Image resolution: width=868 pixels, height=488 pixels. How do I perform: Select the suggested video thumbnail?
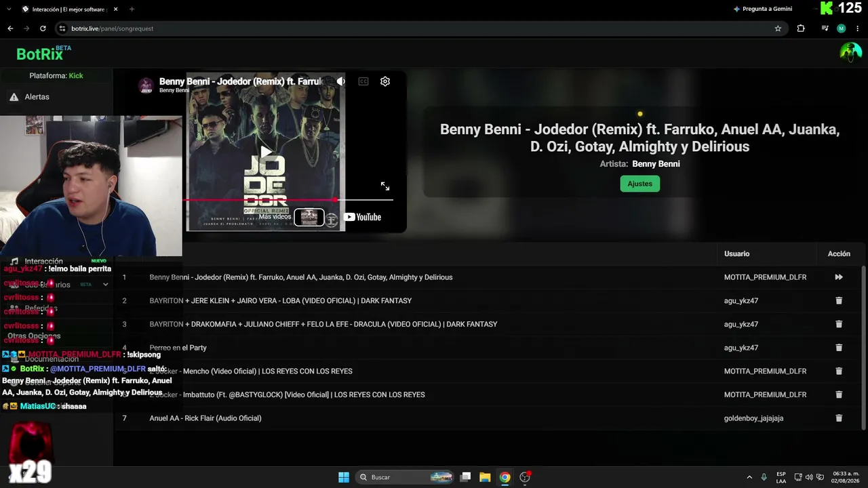click(x=309, y=217)
